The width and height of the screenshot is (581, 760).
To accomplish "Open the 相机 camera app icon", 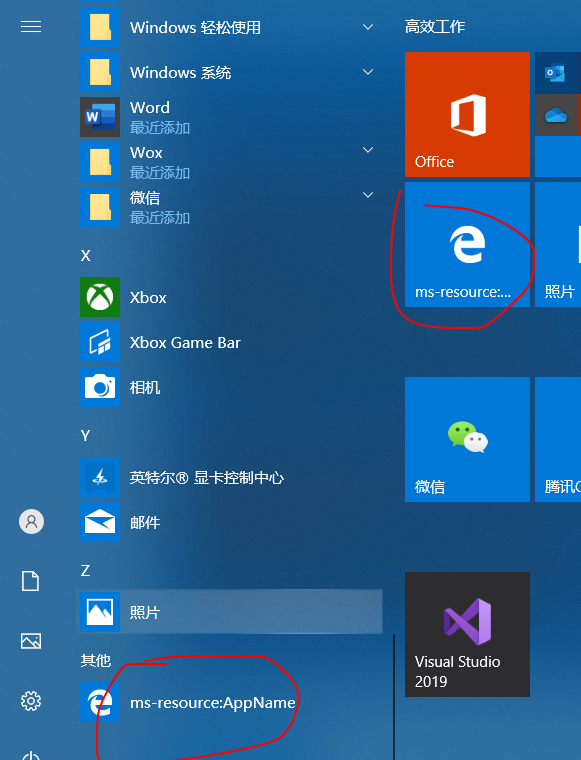I will click(x=100, y=387).
